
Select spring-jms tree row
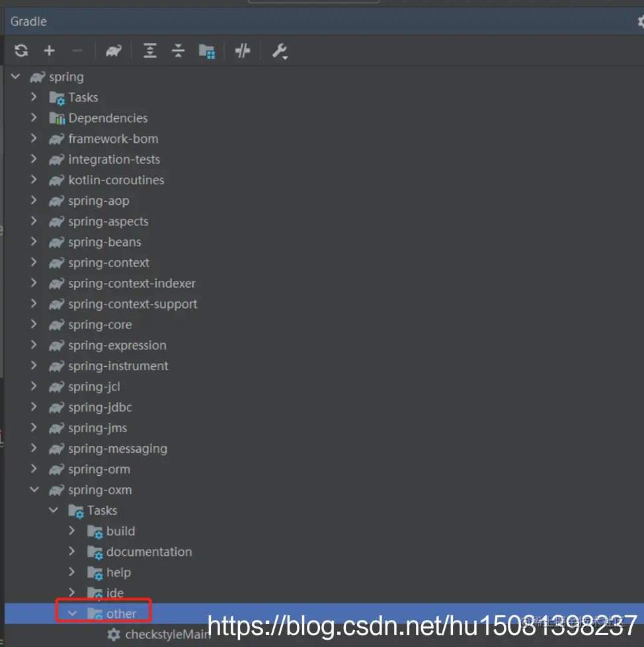[x=324, y=428]
